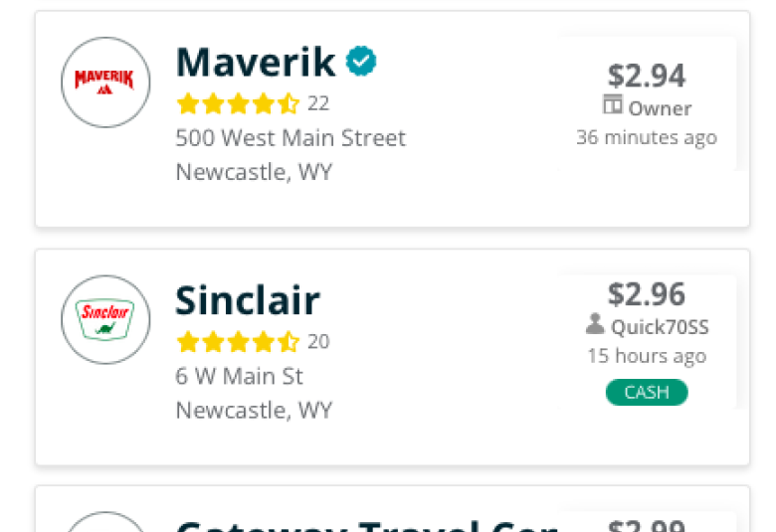The image size is (776, 532).
Task: Click the Owner icon beside Maverik price
Action: click(612, 104)
